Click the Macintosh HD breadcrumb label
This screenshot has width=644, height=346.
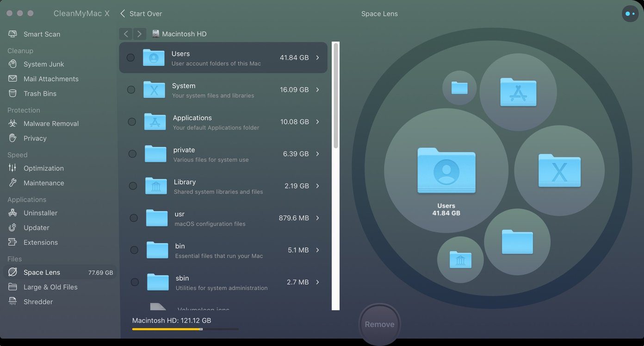(184, 34)
